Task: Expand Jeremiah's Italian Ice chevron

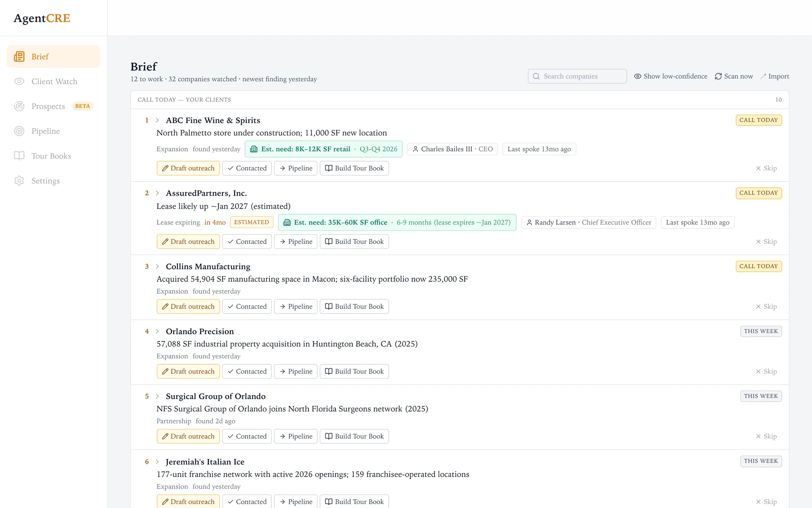Action: [157, 462]
